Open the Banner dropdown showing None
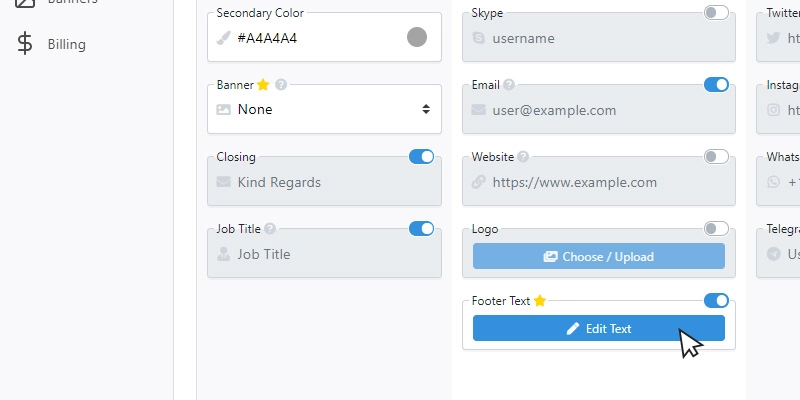 (324, 109)
